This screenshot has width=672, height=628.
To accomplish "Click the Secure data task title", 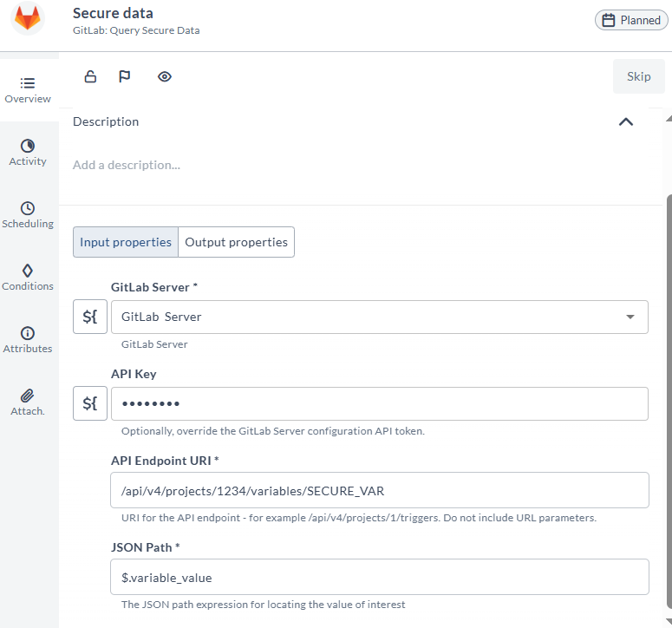I will click(x=113, y=13).
